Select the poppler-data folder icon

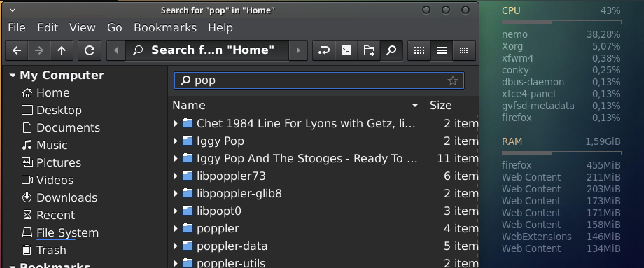point(188,246)
